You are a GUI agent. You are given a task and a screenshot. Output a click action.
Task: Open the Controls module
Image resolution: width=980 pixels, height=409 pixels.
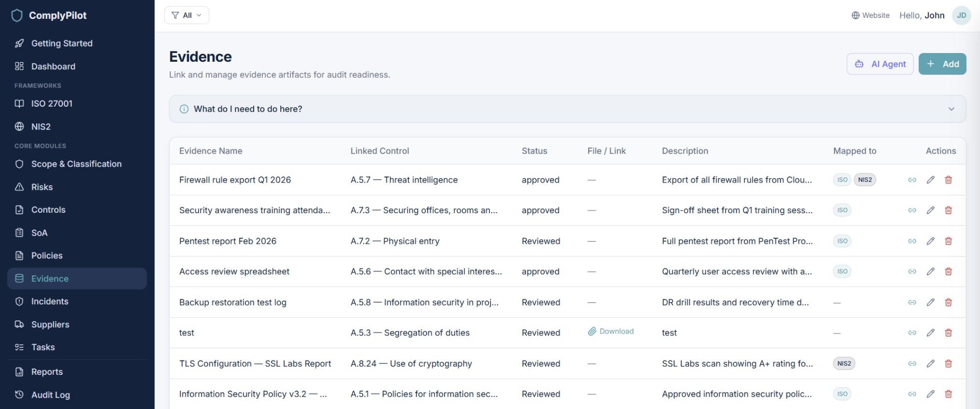[77, 210]
